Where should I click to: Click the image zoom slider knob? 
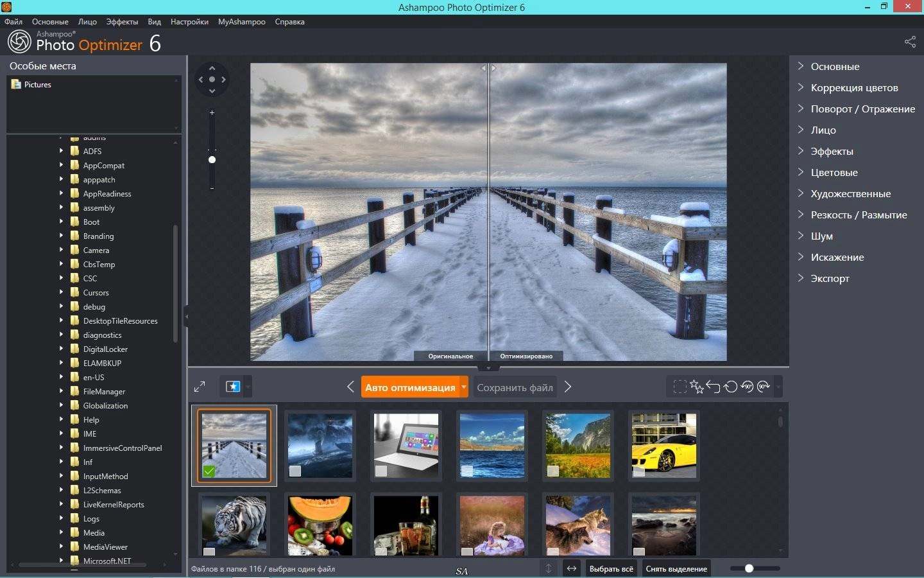212,159
